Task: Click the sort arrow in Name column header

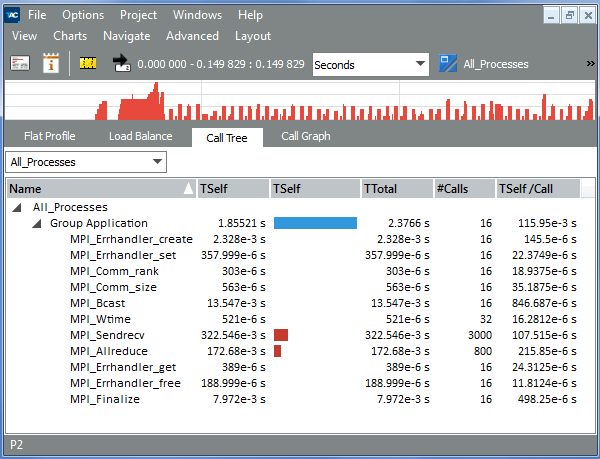Action: tap(189, 188)
